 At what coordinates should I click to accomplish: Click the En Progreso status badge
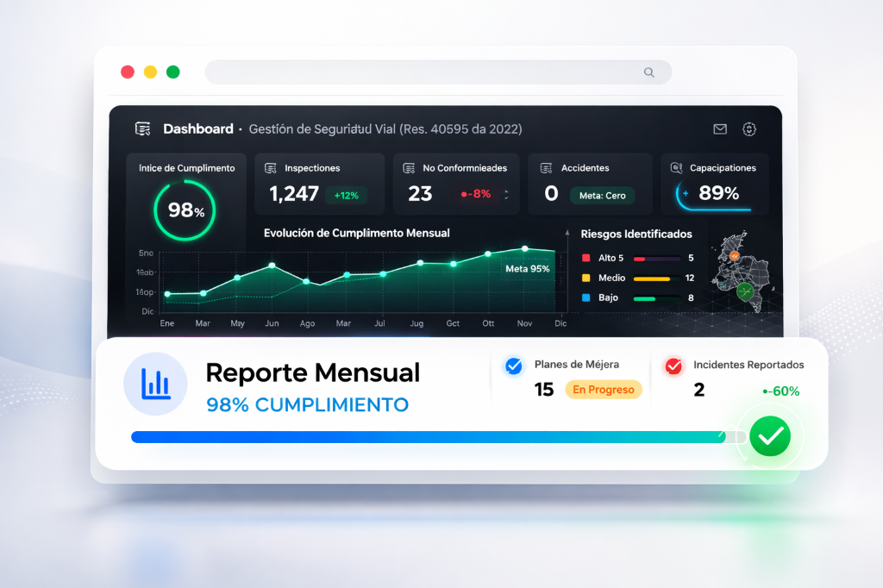(x=604, y=390)
